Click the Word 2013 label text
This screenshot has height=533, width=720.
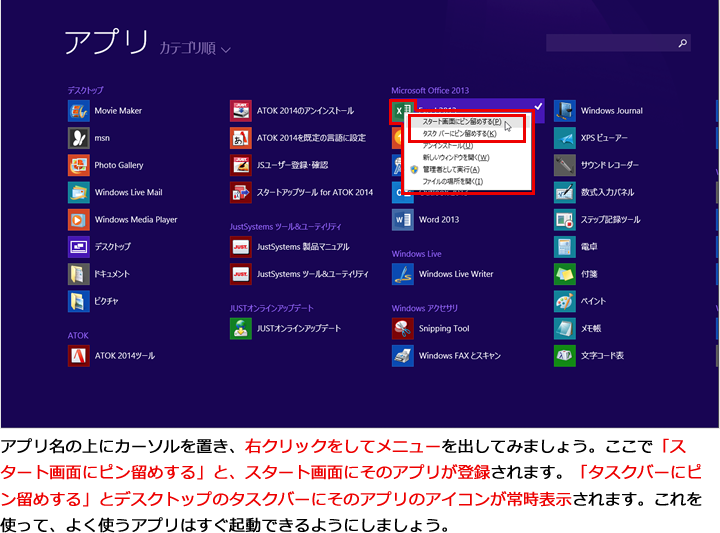click(439, 219)
